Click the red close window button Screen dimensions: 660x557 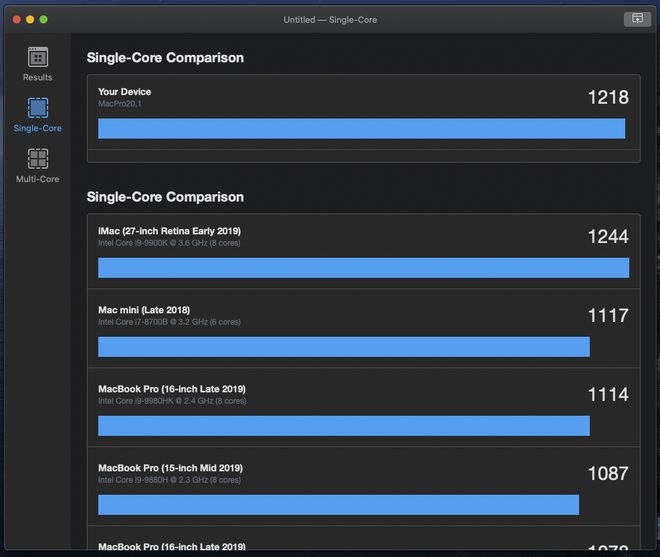tap(17, 19)
